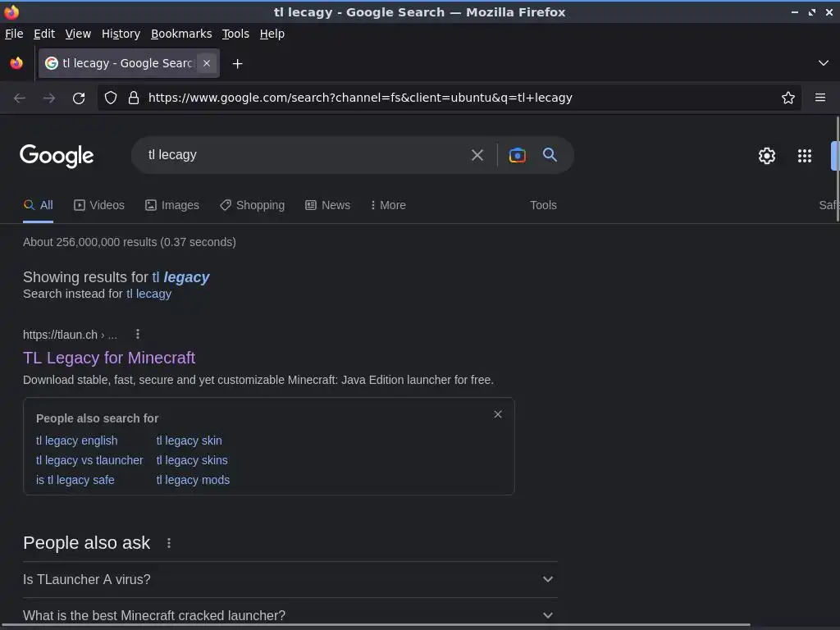Click 'tl legacy skins' suggestion
The image size is (840, 630).
[x=192, y=461]
